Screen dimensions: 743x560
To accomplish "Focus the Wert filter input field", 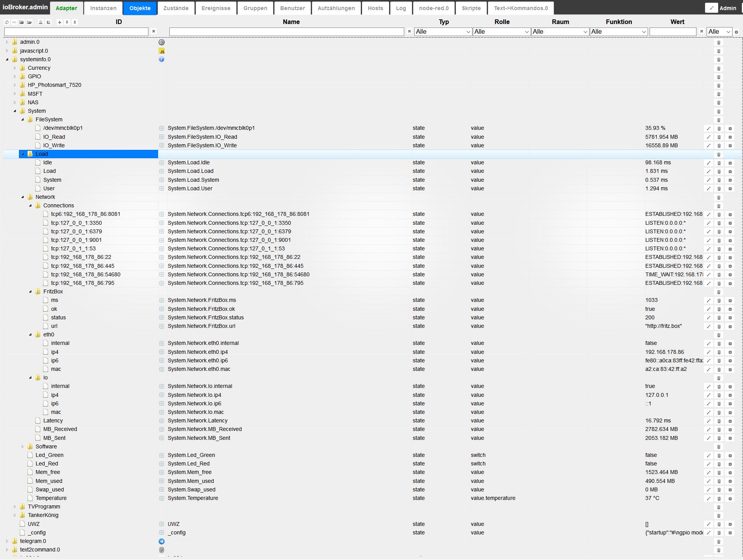I will (x=673, y=32).
